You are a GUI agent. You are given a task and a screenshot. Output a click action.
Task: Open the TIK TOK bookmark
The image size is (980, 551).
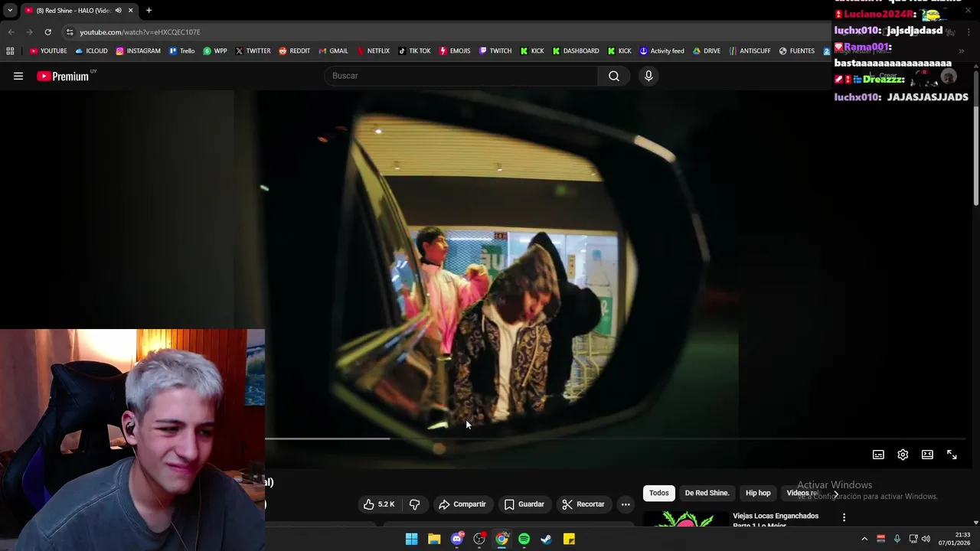coord(414,51)
